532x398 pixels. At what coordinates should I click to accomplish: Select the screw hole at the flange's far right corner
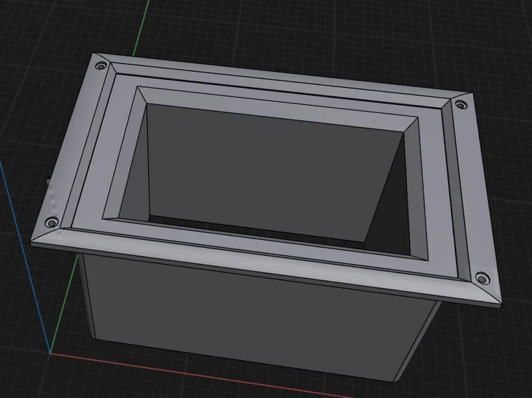coord(461,105)
